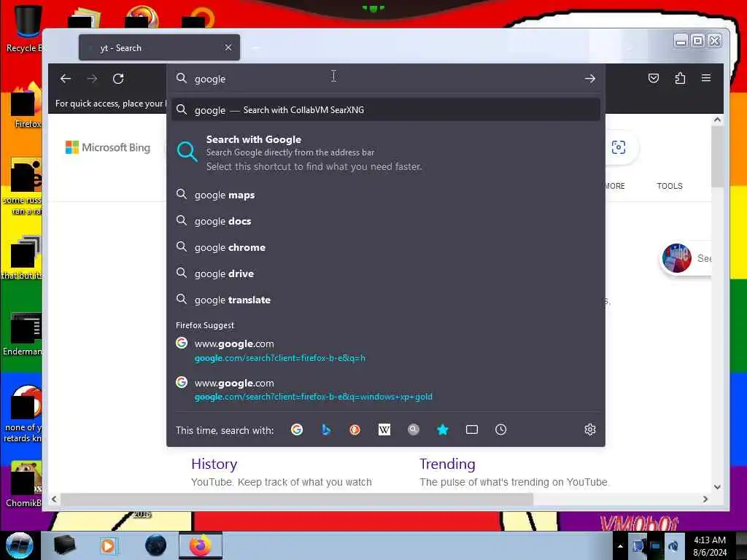Screen dimensions: 747x560
Task: Open the Extensions puzzle icon
Action: 680,78
